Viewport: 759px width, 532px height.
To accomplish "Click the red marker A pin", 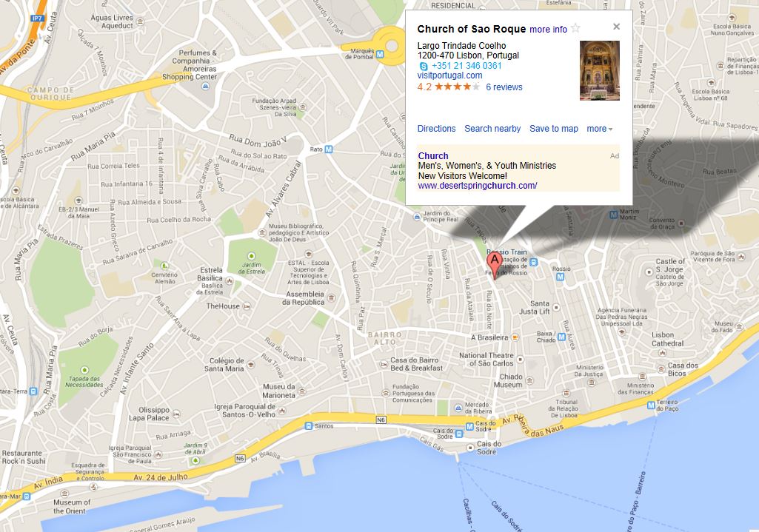I will [494, 265].
